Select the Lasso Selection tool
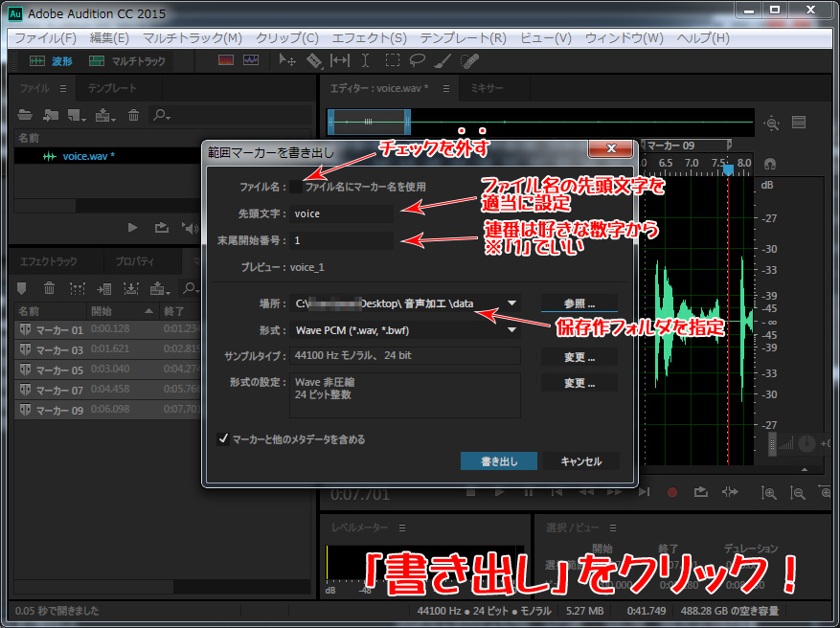The height and width of the screenshot is (628, 840). 418,60
